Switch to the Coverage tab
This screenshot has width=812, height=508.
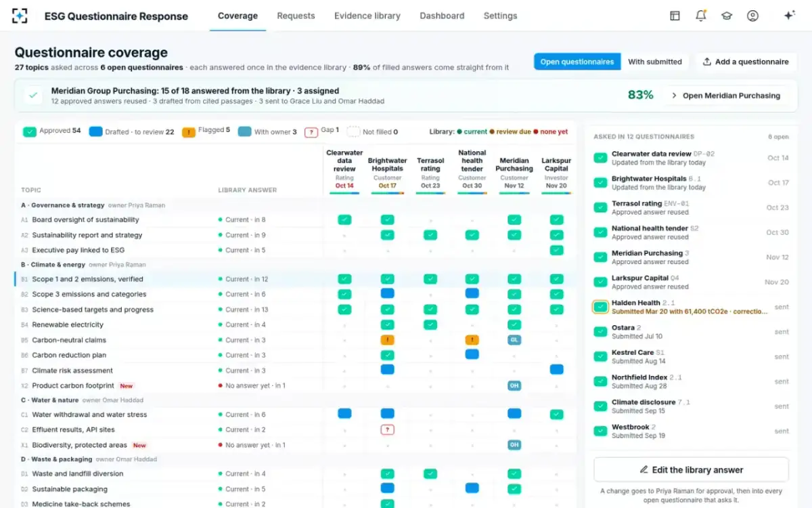pyautogui.click(x=238, y=16)
